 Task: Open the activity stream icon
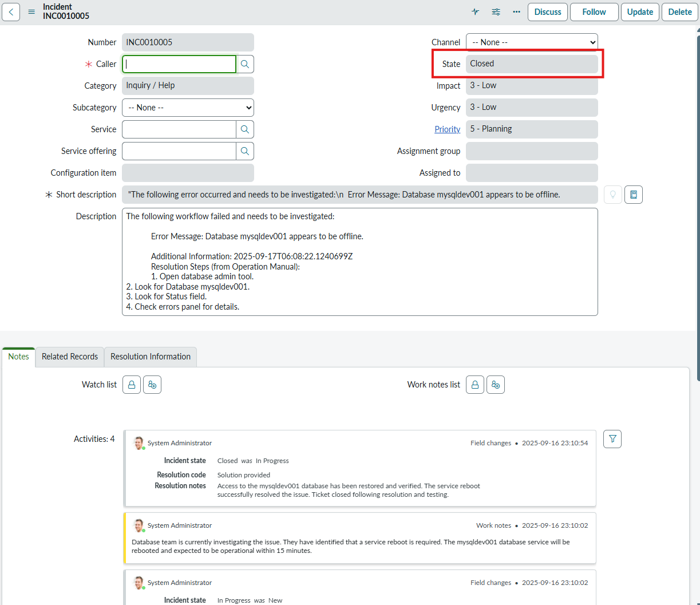(475, 11)
